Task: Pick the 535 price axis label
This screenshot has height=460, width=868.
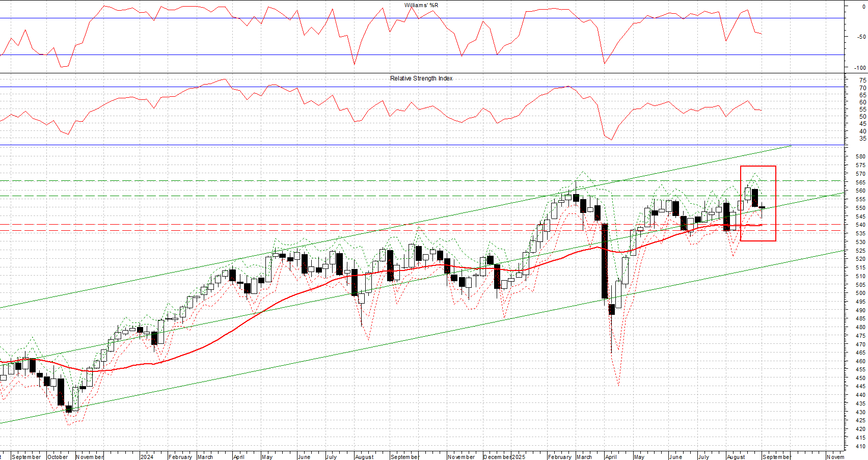Action: 861,233
